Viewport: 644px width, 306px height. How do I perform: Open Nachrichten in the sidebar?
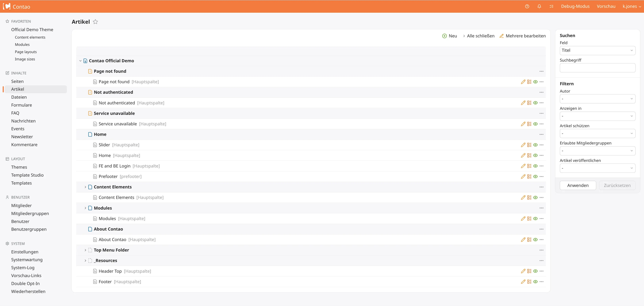(x=23, y=121)
